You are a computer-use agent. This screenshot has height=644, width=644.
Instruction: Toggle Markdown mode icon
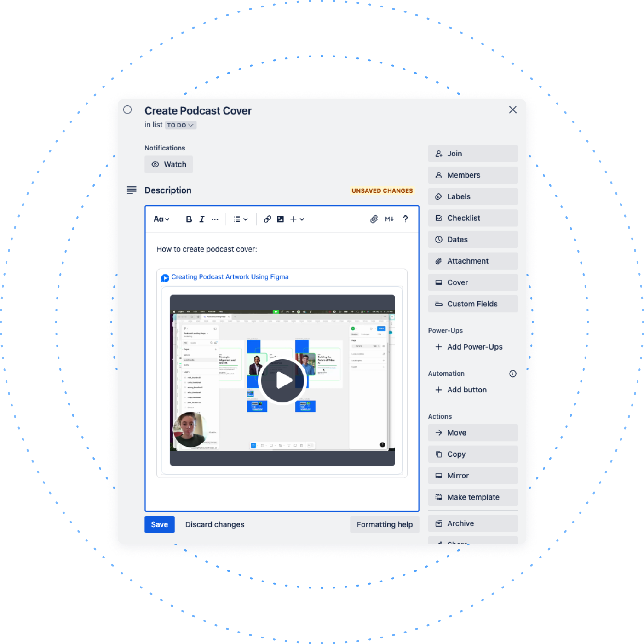pyautogui.click(x=389, y=219)
